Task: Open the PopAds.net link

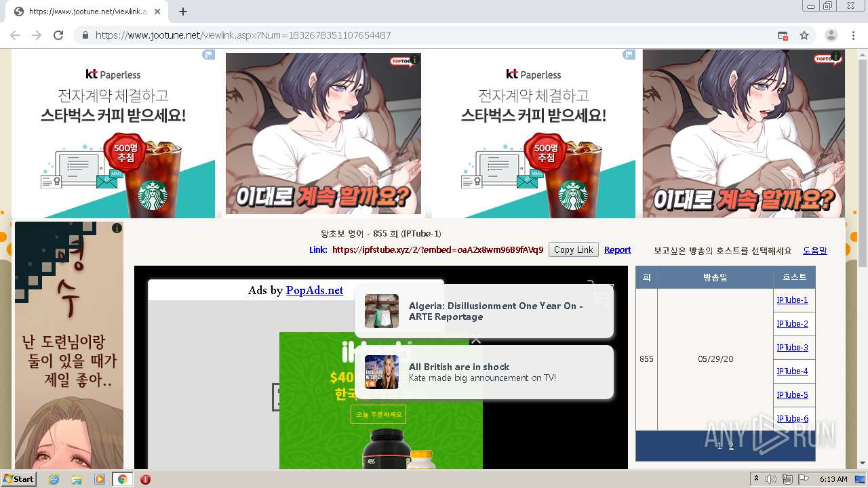Action: point(315,290)
